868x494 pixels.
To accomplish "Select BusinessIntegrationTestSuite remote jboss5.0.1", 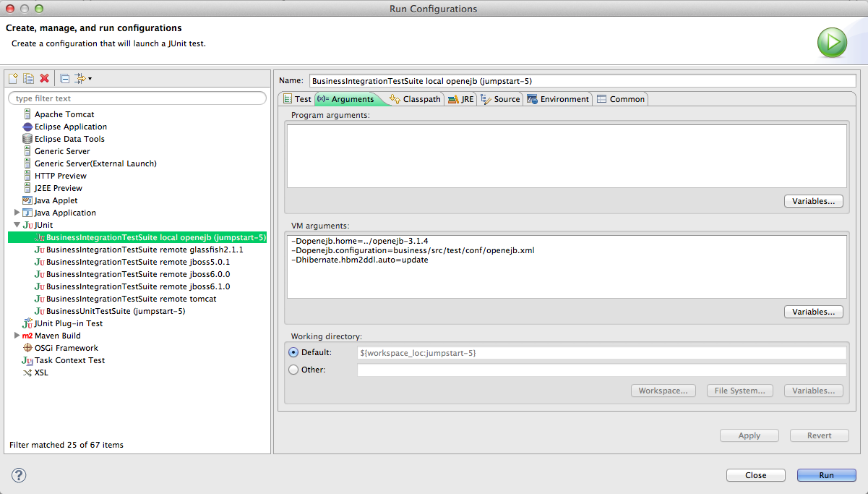I will click(x=138, y=262).
